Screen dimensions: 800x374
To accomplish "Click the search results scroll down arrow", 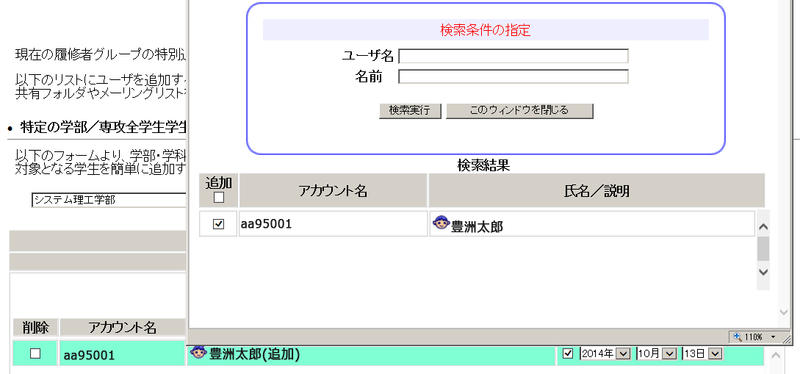I will (763, 272).
